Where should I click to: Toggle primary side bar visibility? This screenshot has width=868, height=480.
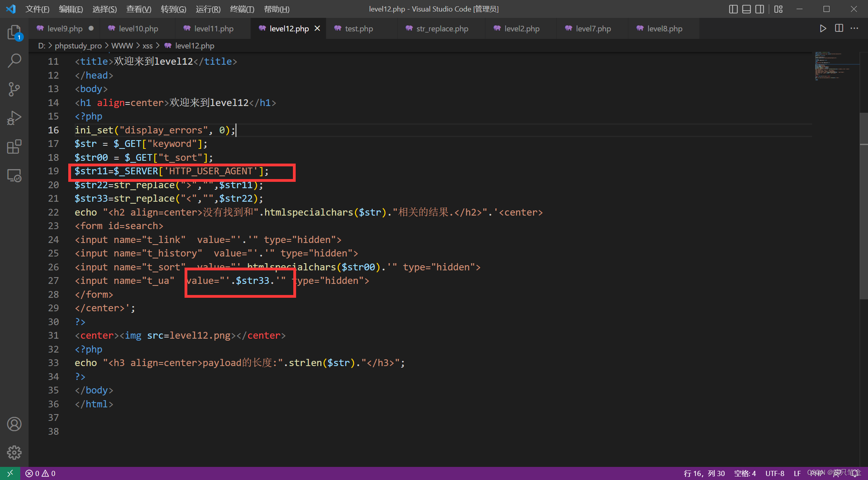733,9
